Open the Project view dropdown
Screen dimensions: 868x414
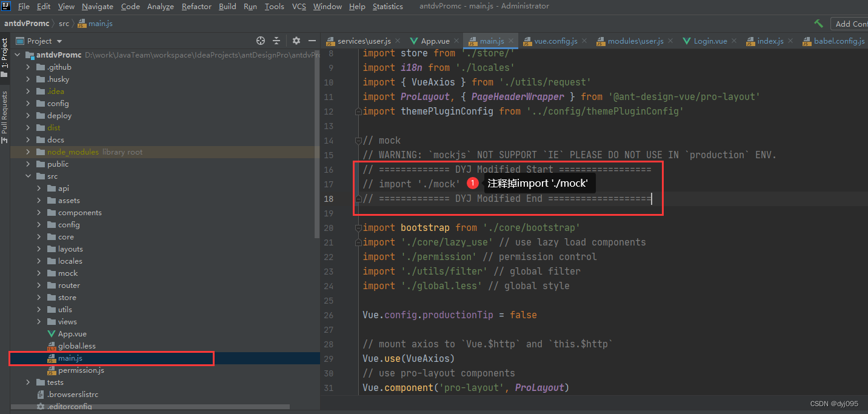click(59, 41)
